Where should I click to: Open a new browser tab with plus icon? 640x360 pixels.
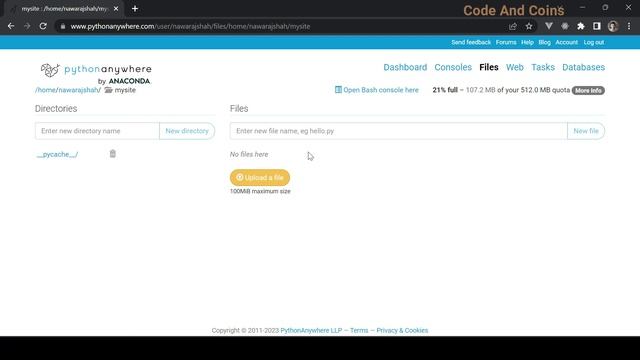[135, 9]
